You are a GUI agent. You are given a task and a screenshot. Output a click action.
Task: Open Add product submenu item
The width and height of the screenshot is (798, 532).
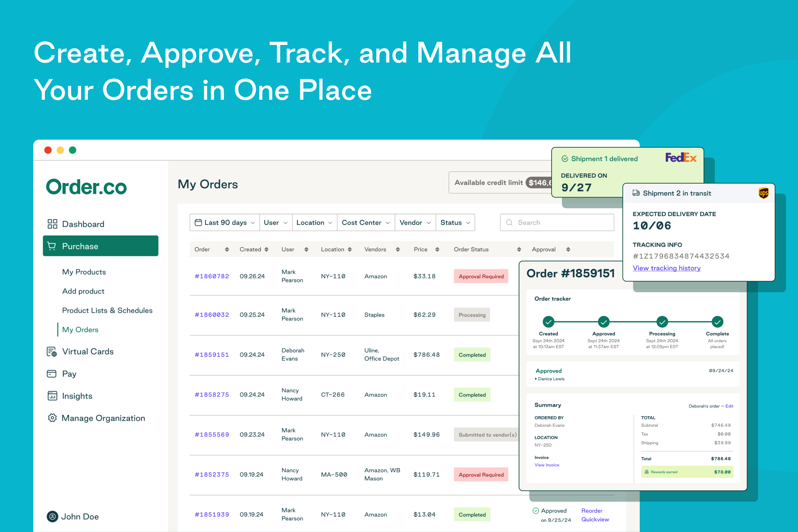coord(83,291)
